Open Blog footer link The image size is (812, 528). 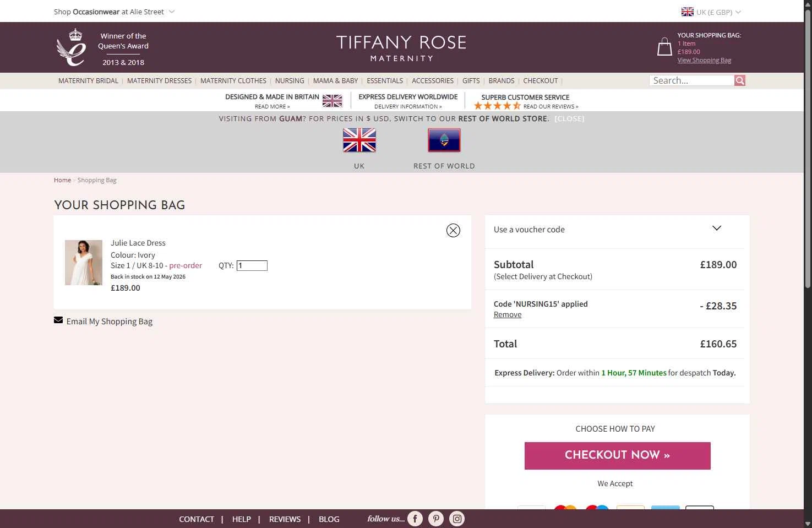[329, 519]
